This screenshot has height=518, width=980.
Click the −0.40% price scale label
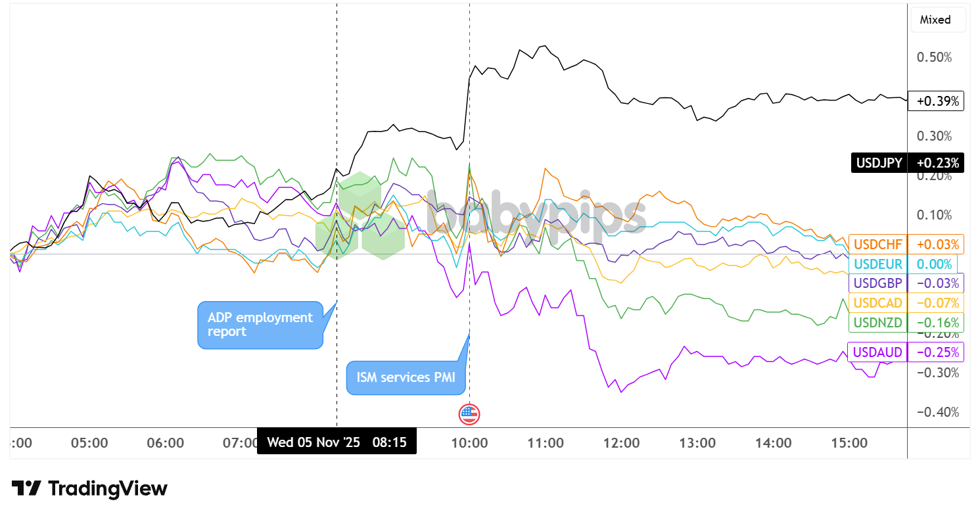point(934,412)
